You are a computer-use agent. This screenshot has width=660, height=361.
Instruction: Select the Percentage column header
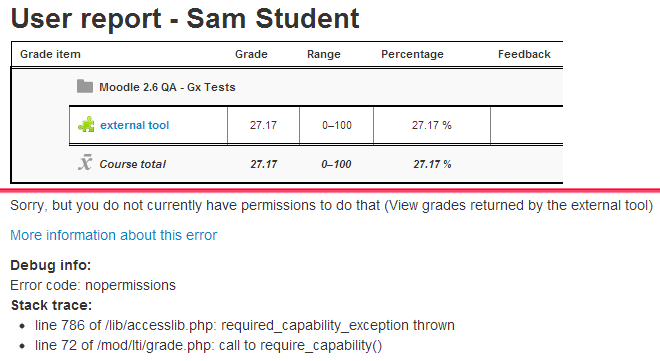pos(412,54)
